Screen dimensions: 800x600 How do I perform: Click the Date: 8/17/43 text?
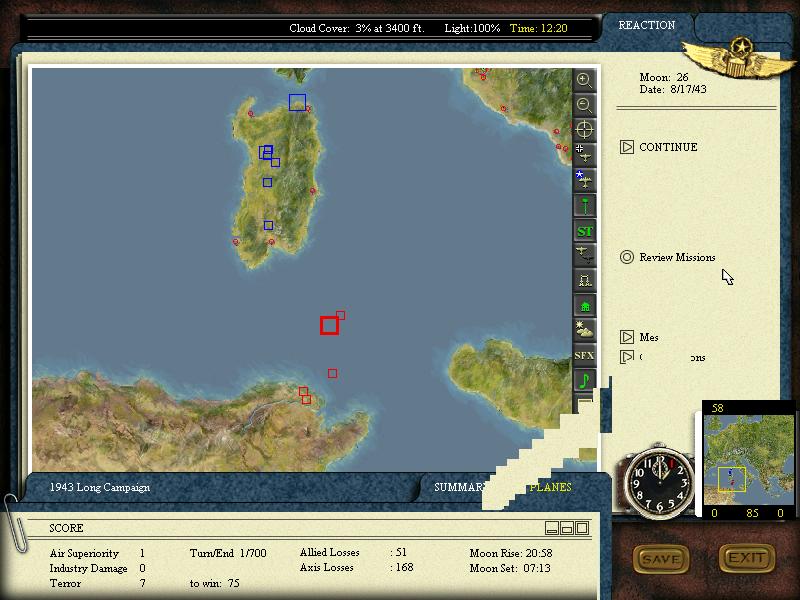(x=673, y=89)
